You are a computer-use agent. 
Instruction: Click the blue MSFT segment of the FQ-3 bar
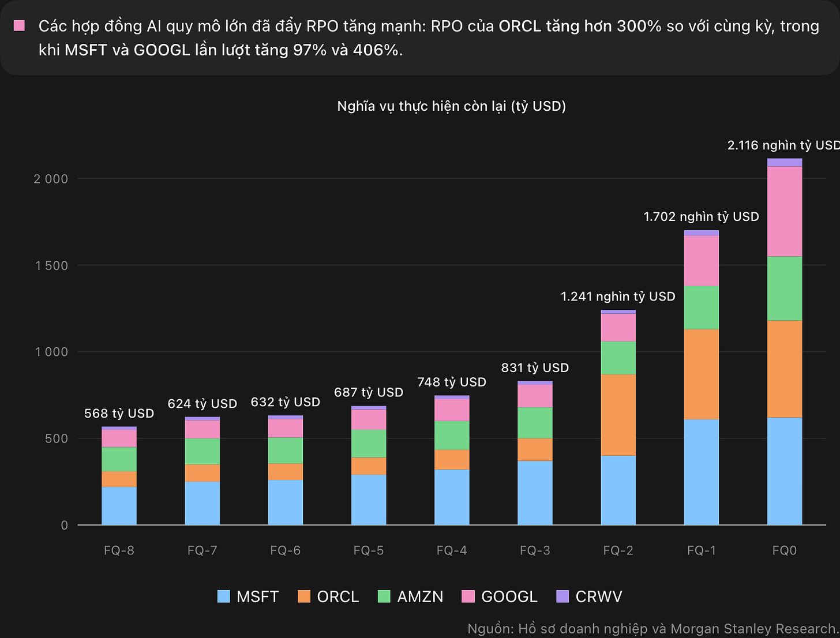(x=535, y=493)
